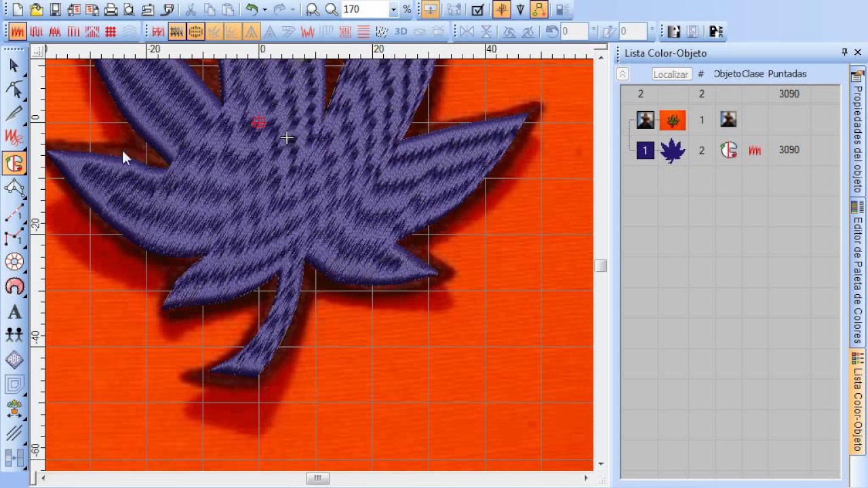Toggle the highlighted triangle stitch effect icon
This screenshot has width=868, height=488.
(251, 31)
